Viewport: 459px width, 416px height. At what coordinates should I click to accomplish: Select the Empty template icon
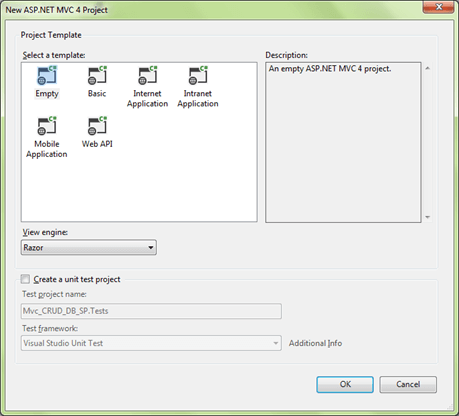pyautogui.click(x=47, y=75)
